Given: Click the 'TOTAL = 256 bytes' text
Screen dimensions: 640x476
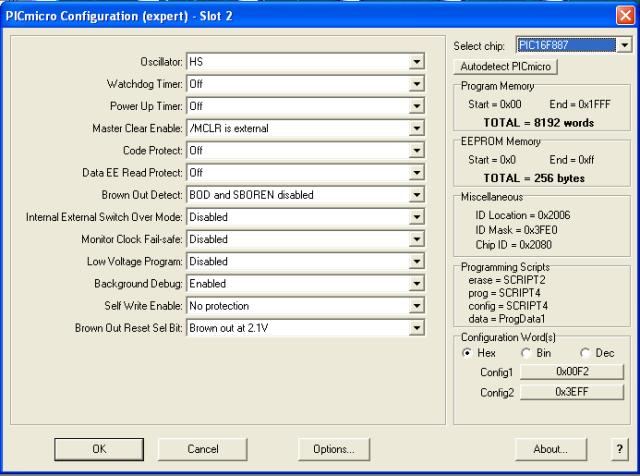Looking at the screenshot, I should coord(534,178).
